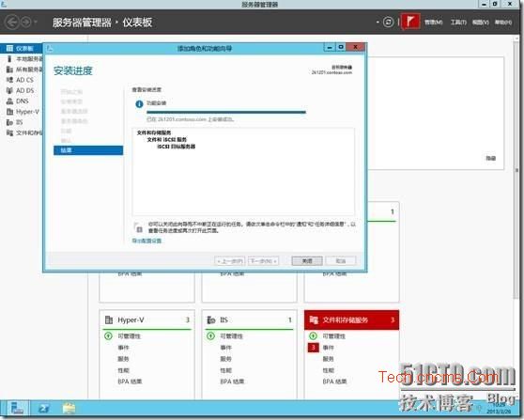Viewport: 524px width, 420px height.
Task: Click the Hyper-V tile header icon
Action: pos(109,320)
